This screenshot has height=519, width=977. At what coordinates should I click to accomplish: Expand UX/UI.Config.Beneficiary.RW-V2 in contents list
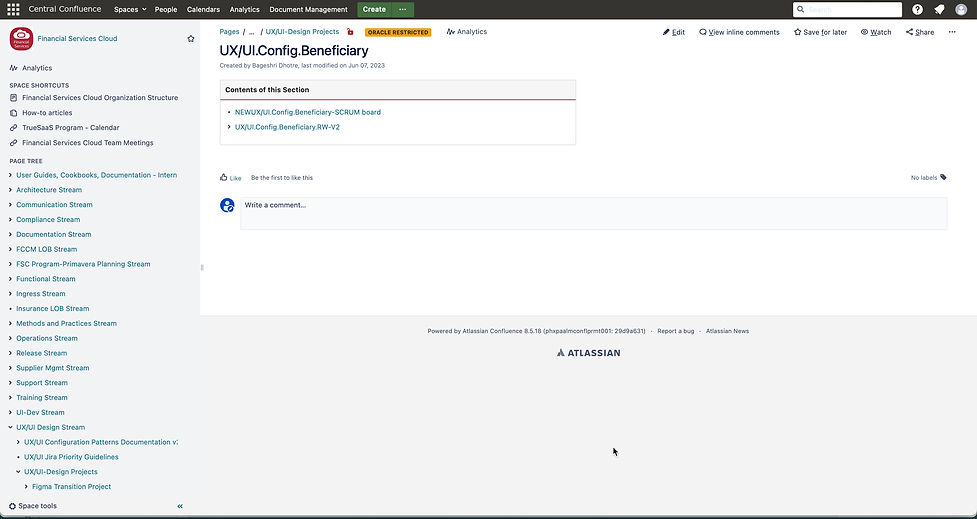tap(229, 127)
